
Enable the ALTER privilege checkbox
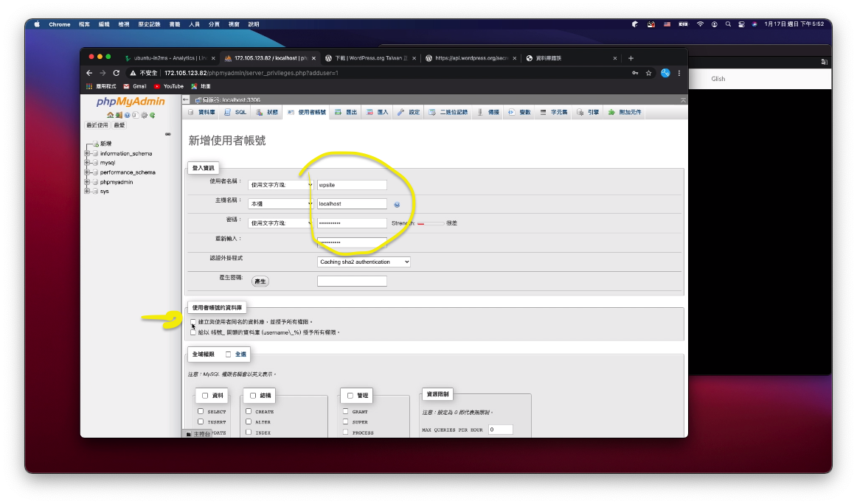249,421
